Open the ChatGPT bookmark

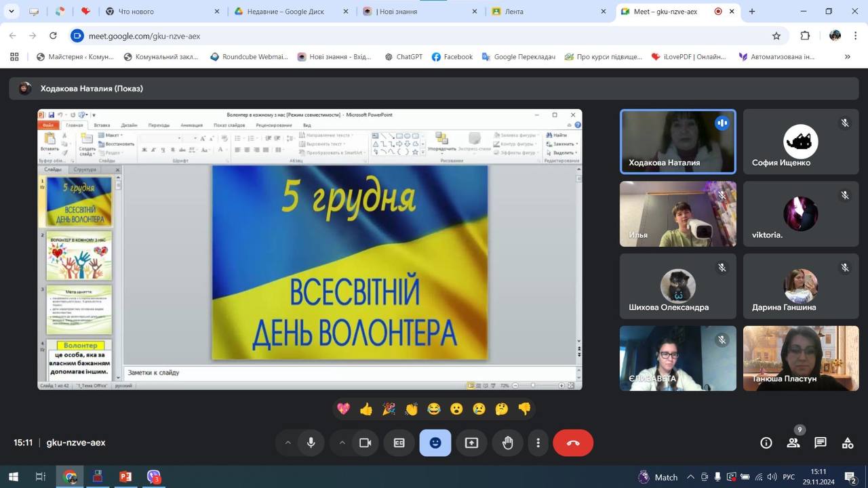pos(403,57)
